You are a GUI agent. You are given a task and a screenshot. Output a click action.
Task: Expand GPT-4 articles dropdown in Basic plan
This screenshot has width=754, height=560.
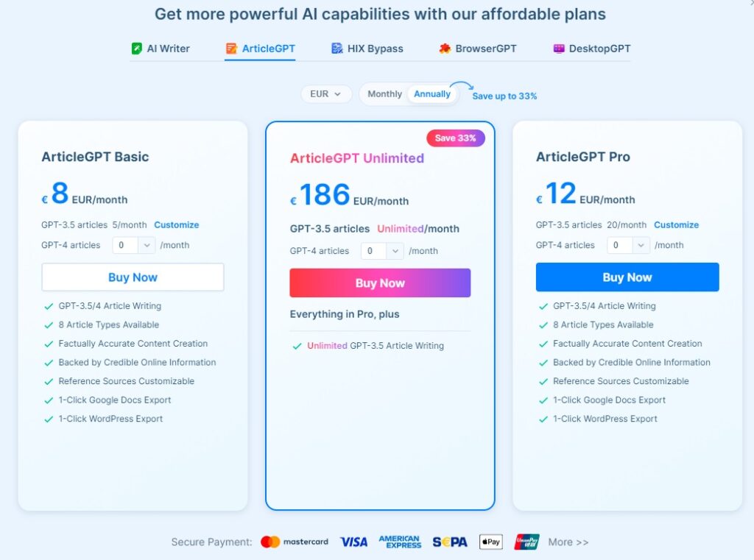pos(134,245)
